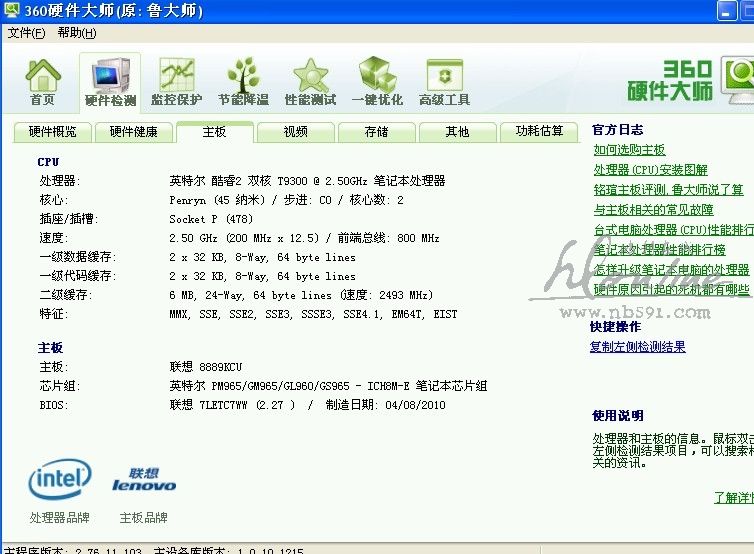Screen dimensions: 754x554
Task: Open the 首页 home icon
Action: point(42,82)
